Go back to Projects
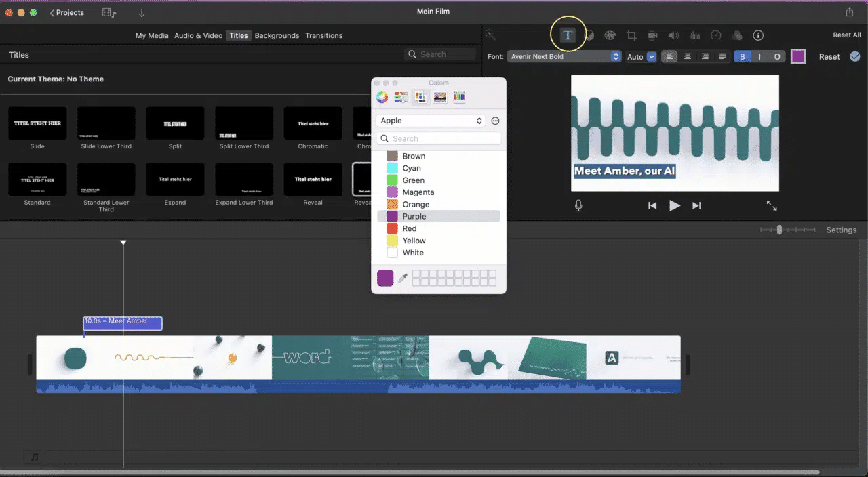The width and height of the screenshot is (868, 477). pos(66,12)
